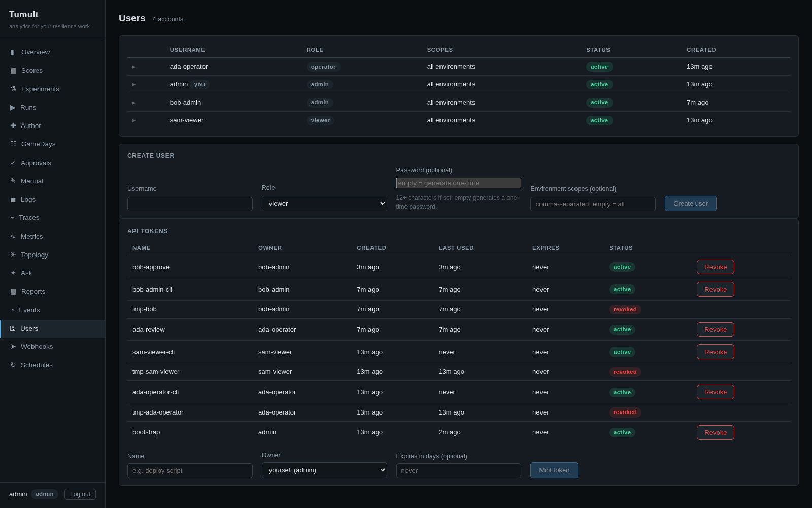Click the Mint token button
Screen dimensions: 812x508
tap(554, 470)
